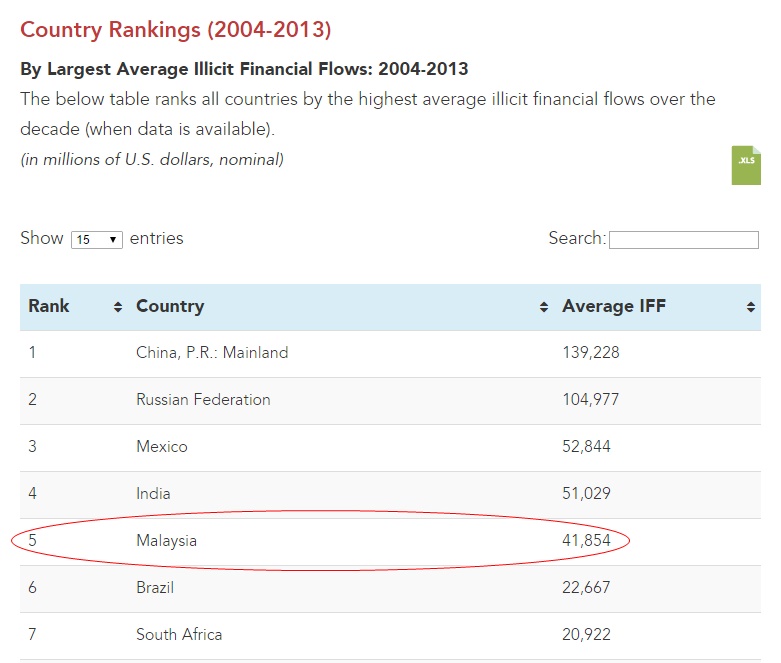Click the Country column header label
Viewport: 781px width, 663px height.
tap(170, 306)
